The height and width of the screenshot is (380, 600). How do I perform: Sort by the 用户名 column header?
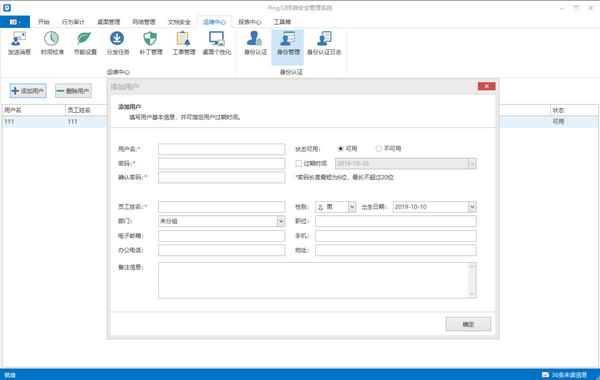tap(34, 110)
